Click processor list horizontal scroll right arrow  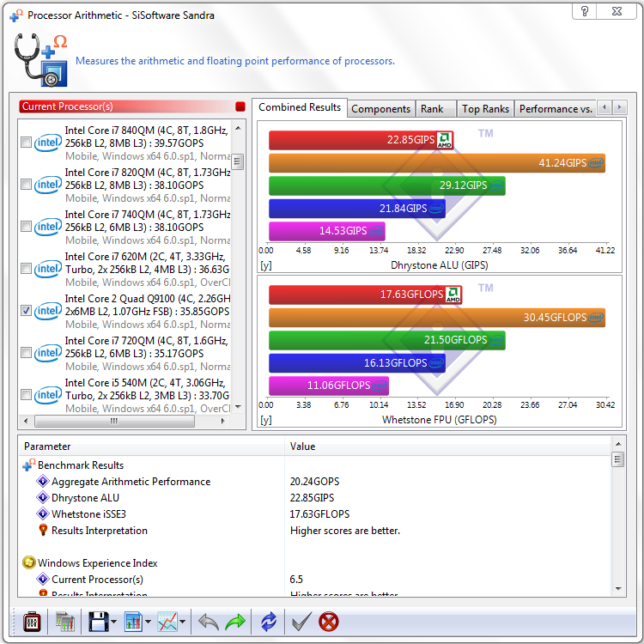pyautogui.click(x=223, y=421)
